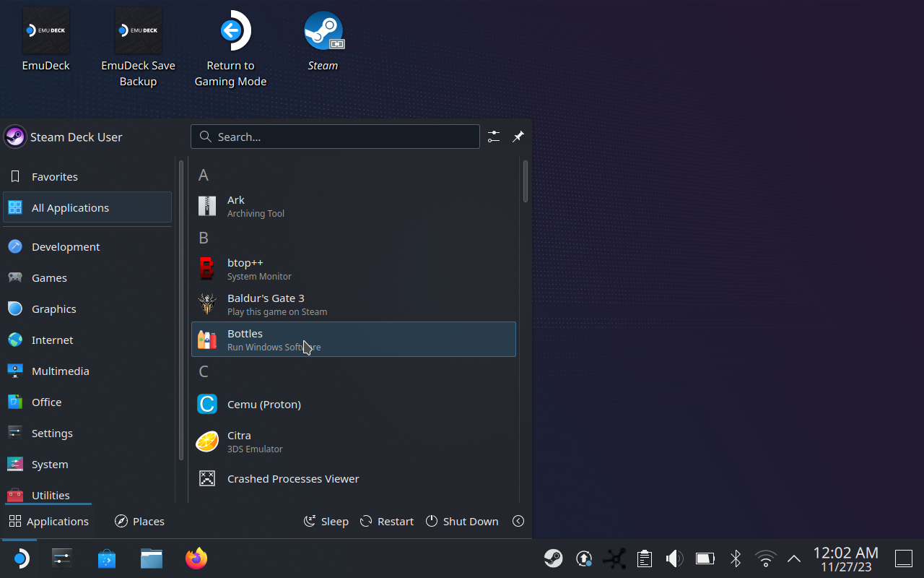
Task: Open the updates tray icon
Action: pos(584,558)
